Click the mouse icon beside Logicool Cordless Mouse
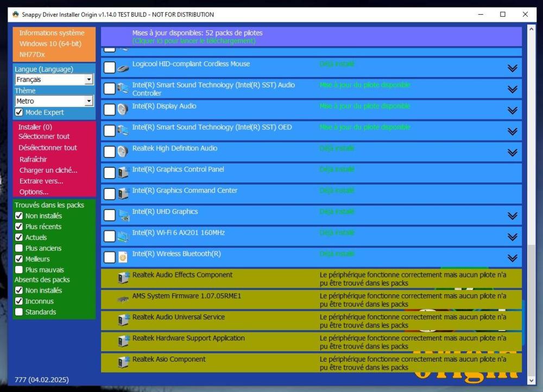The height and width of the screenshot is (392, 543). [x=123, y=68]
